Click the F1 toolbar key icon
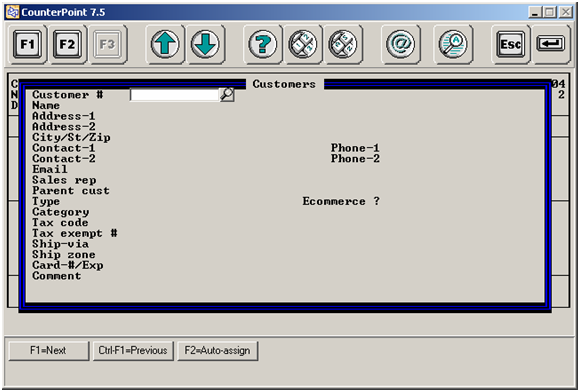The height and width of the screenshot is (390, 580). 27,44
